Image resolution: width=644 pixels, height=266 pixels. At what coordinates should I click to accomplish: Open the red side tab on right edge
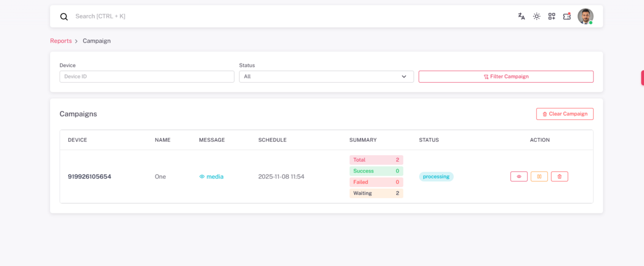pos(642,77)
